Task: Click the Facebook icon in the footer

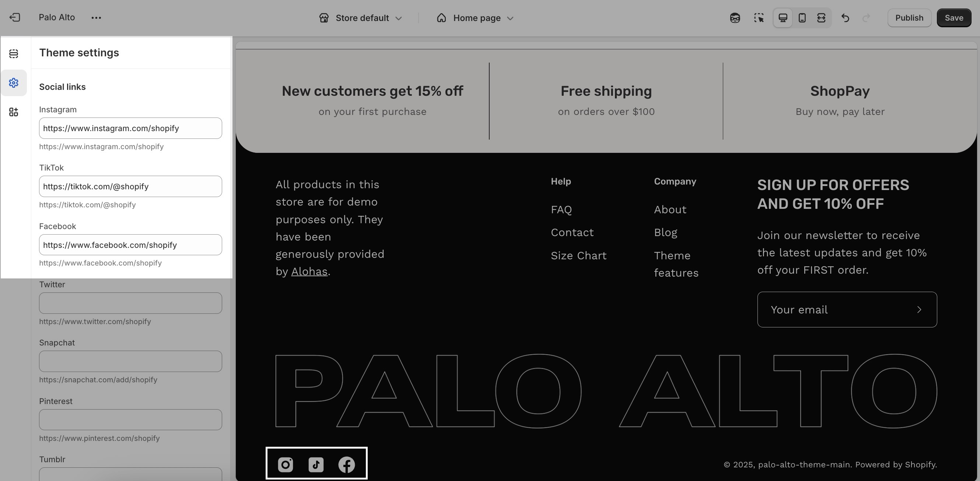Action: tap(347, 465)
